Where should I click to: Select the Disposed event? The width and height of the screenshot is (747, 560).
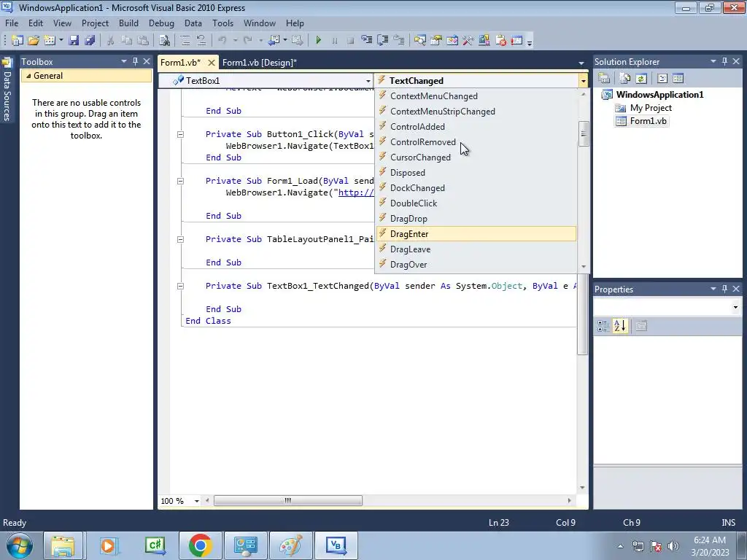click(476, 173)
